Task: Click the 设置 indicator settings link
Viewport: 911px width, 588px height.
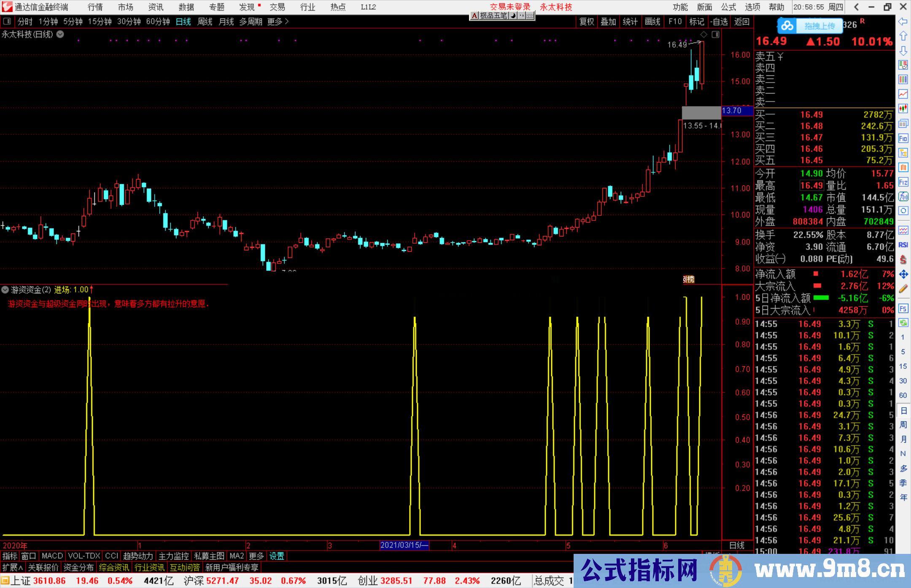Action: pyautogui.click(x=277, y=556)
